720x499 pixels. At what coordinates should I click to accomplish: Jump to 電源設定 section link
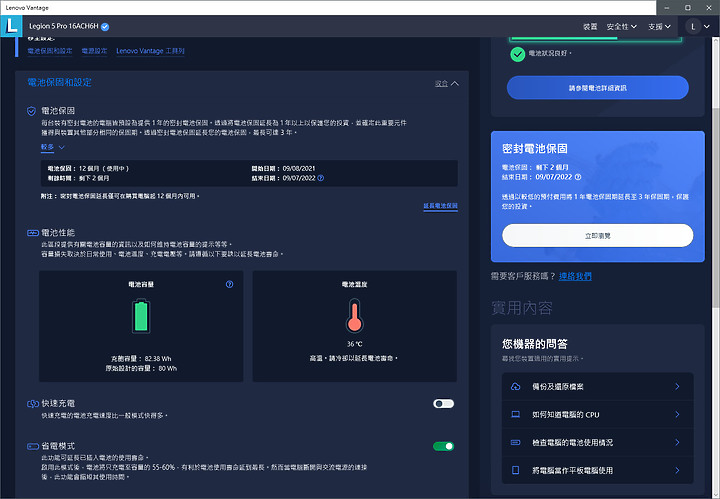[x=94, y=51]
